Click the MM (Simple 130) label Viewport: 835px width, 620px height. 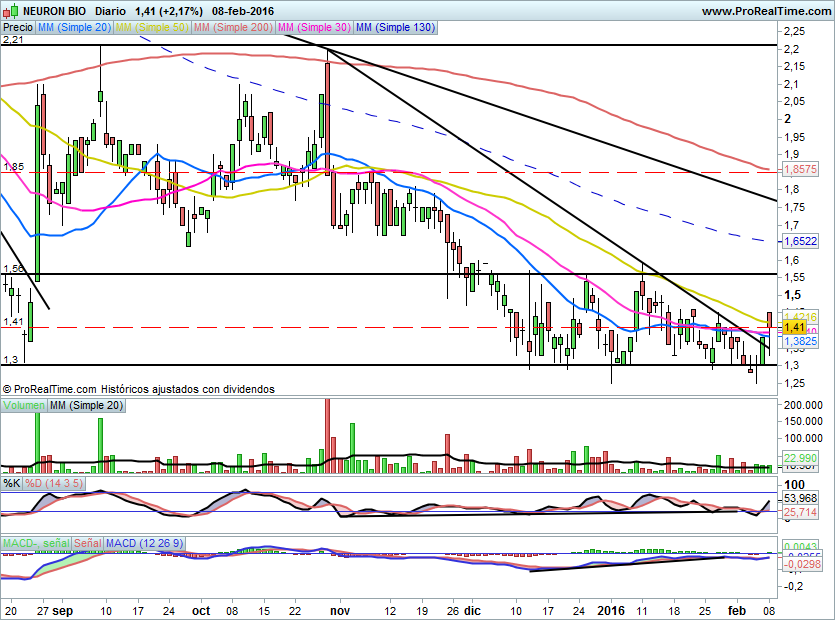click(395, 28)
